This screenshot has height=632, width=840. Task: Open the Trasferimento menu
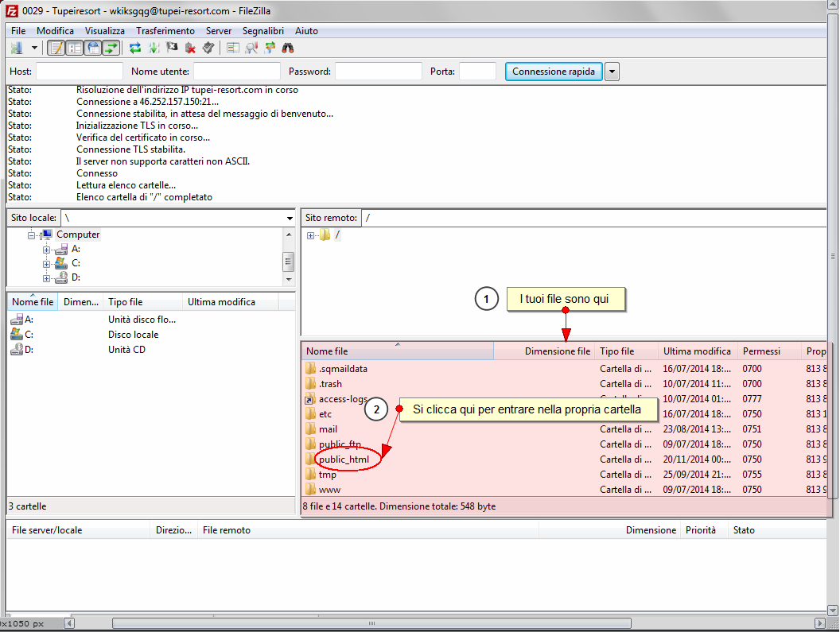coord(165,30)
